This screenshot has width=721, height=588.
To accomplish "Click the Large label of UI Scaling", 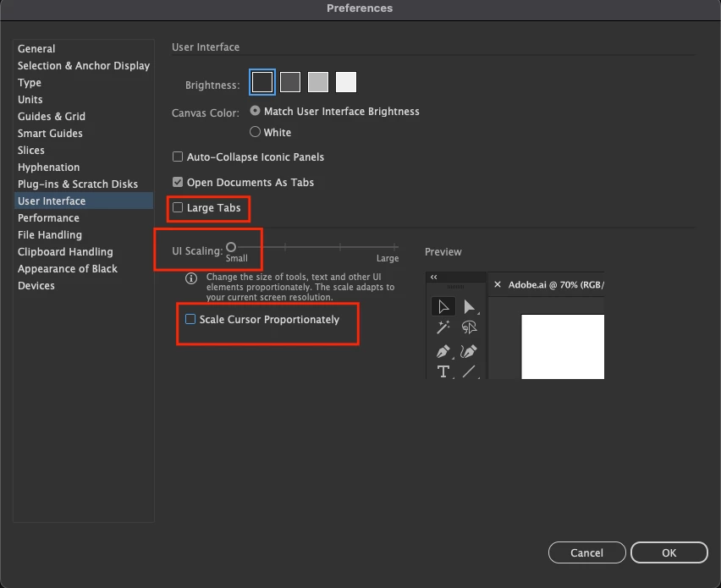I will [388, 258].
